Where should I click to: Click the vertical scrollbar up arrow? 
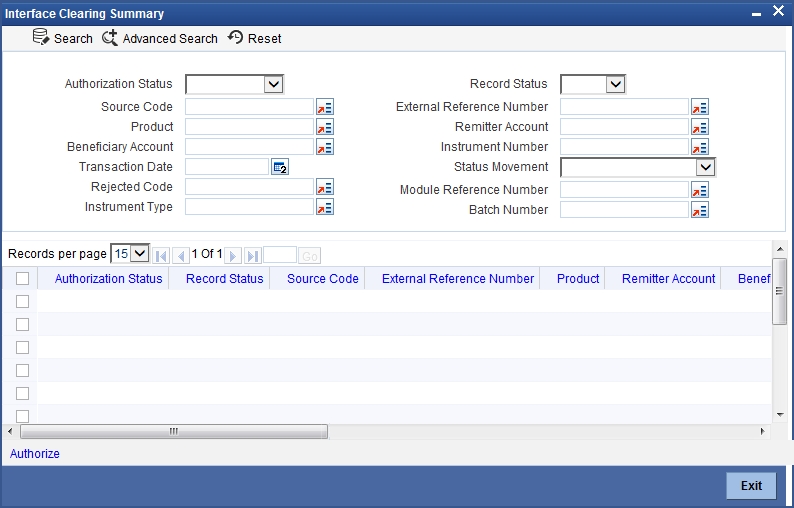tap(780, 249)
